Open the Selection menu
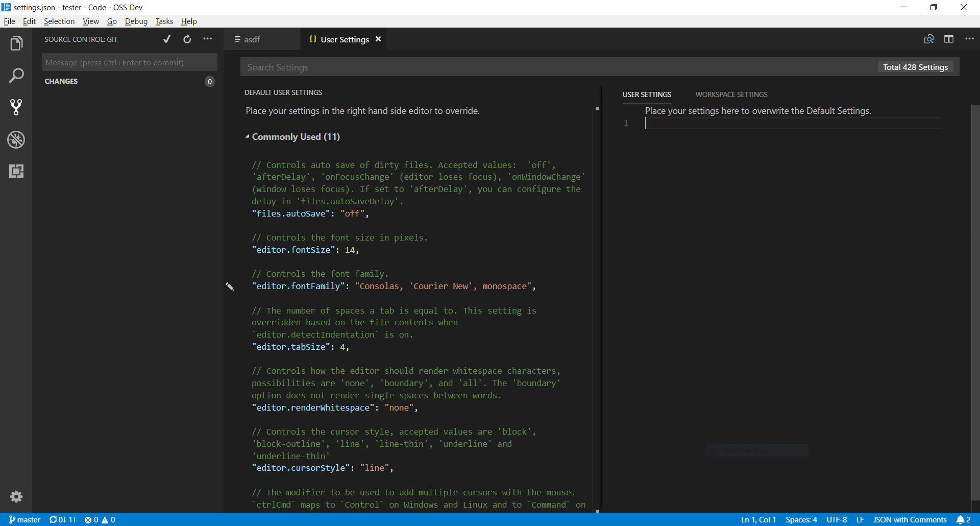Screen dimensions: 980x526 point(59,21)
